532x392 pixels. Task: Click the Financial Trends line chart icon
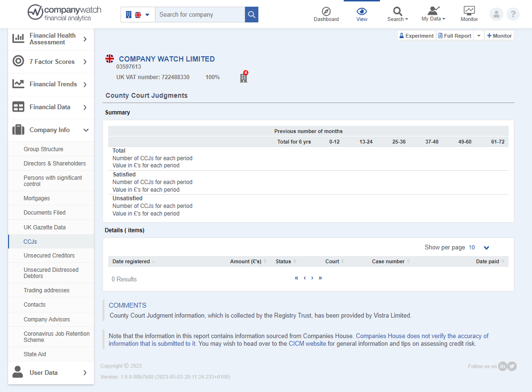[x=18, y=83]
